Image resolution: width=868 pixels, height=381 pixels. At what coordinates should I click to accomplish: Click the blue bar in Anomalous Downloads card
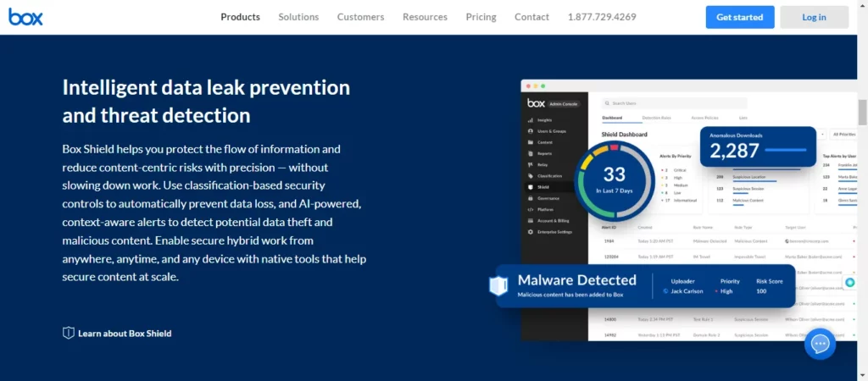[x=785, y=150]
